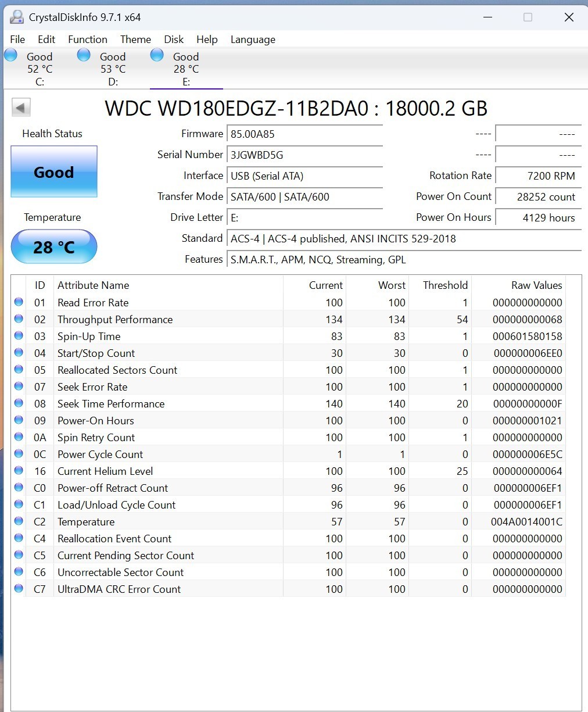Click status dot for Power Cycle Count
Screen dimensions: 588x712
pyautogui.click(x=19, y=454)
